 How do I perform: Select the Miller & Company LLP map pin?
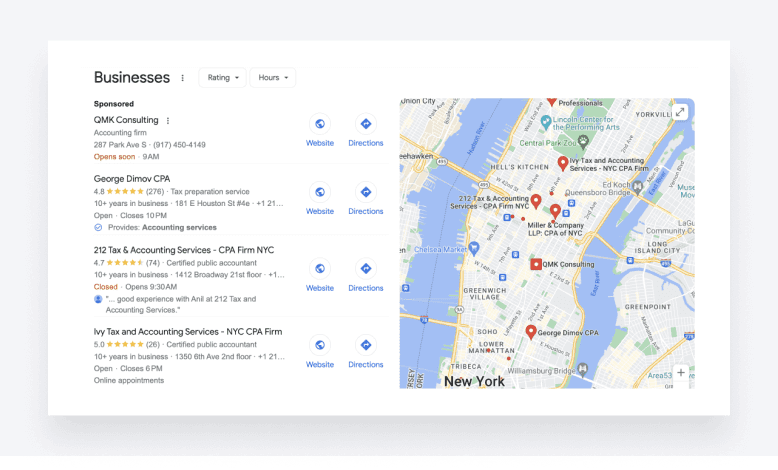[x=555, y=211]
